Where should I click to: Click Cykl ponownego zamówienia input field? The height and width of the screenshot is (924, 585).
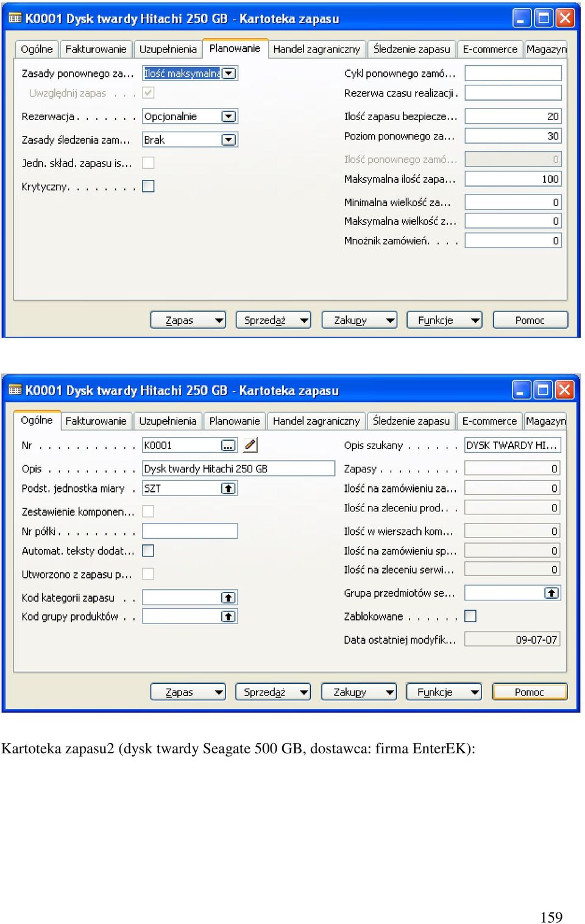[x=513, y=73]
